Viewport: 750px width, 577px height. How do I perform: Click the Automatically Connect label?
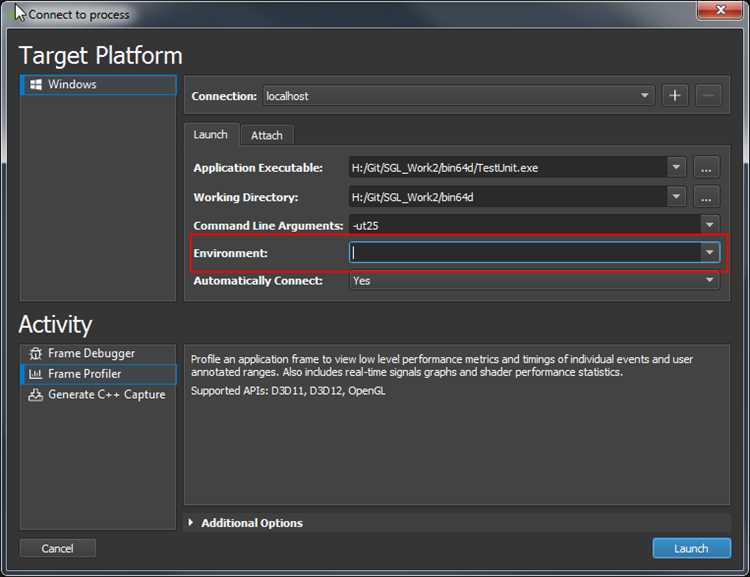tap(258, 280)
